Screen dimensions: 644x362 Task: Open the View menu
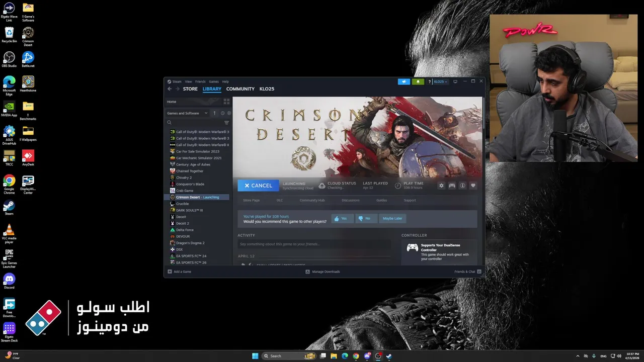click(x=188, y=81)
